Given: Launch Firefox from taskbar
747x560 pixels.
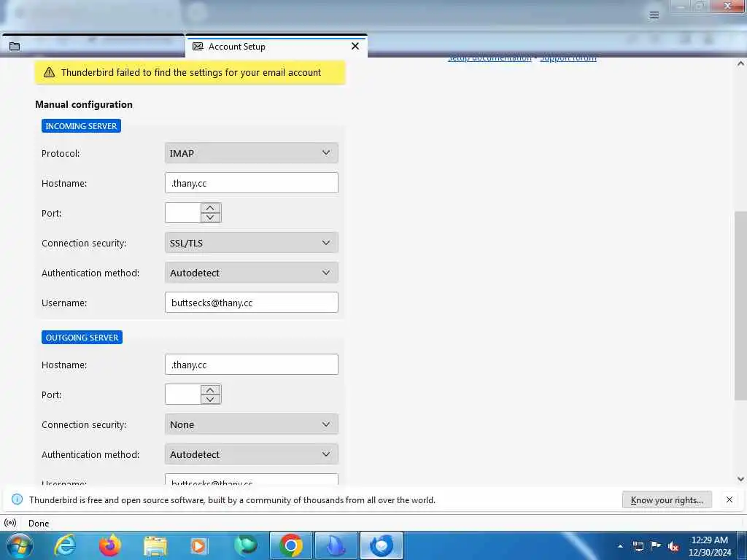Looking at the screenshot, I should click(109, 545).
